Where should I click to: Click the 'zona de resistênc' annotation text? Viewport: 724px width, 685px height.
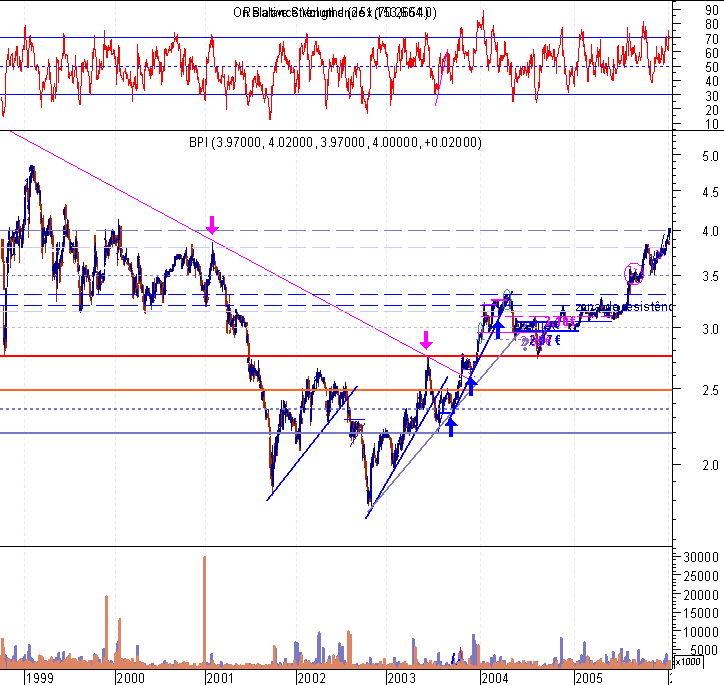pos(624,307)
